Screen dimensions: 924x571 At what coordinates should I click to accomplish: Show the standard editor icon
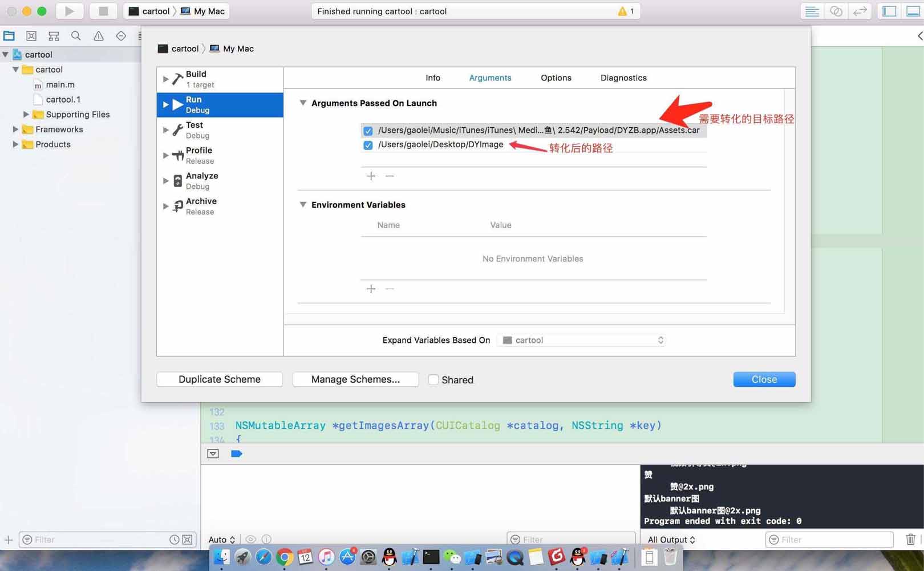coord(812,11)
